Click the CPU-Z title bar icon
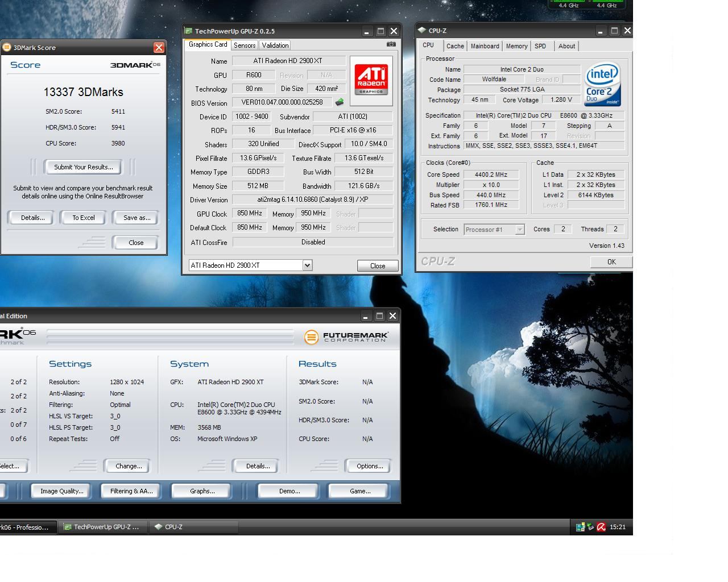The height and width of the screenshot is (582, 728). point(421,31)
